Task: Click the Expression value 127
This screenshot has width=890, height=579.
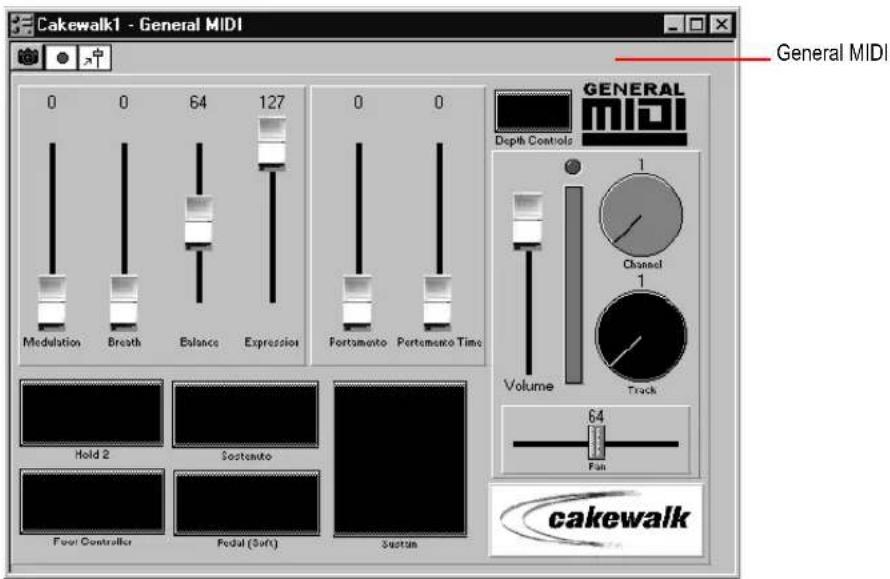Action: [271, 102]
